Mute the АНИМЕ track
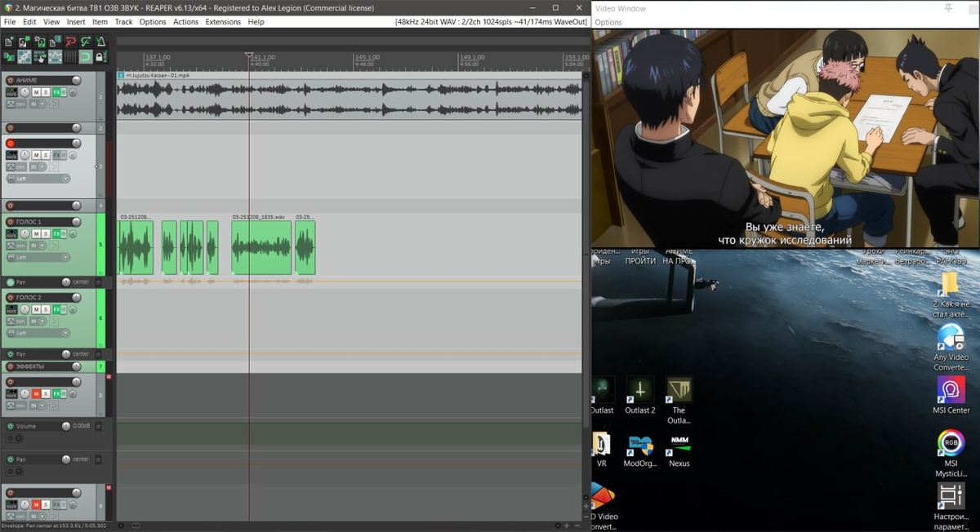 pyautogui.click(x=36, y=92)
